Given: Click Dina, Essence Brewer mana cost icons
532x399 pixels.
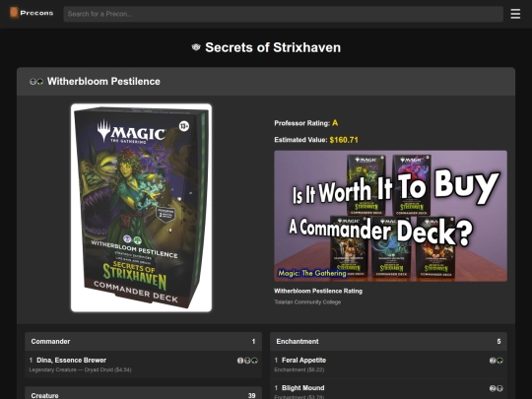Looking at the screenshot, I should point(247,361).
